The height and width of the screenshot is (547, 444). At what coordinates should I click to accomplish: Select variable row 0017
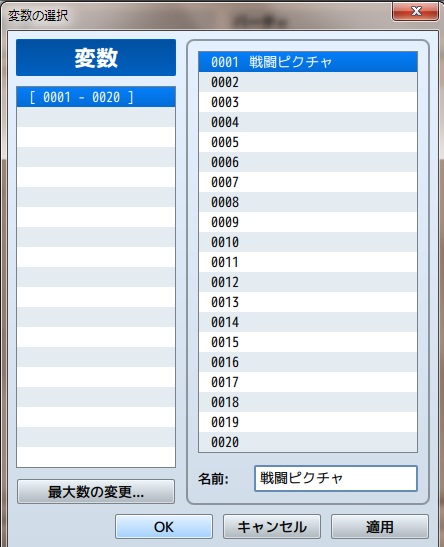coord(308,382)
